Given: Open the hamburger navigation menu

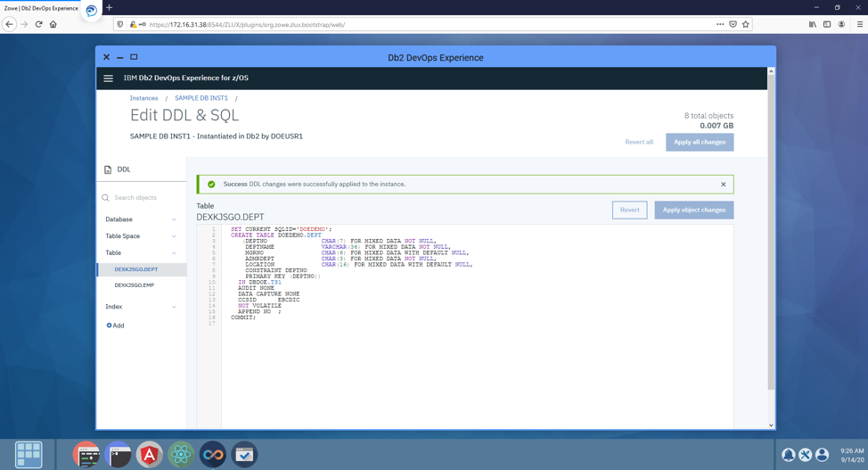Looking at the screenshot, I should point(108,78).
